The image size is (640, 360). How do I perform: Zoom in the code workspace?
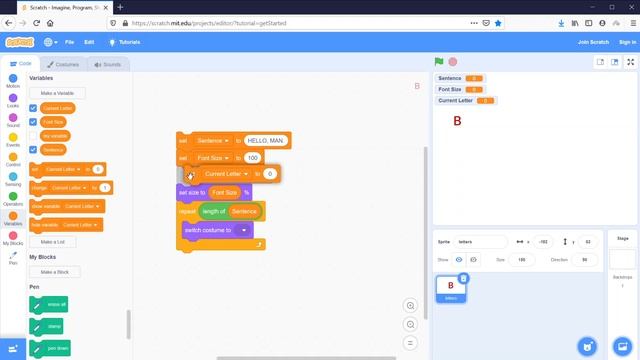410,306
